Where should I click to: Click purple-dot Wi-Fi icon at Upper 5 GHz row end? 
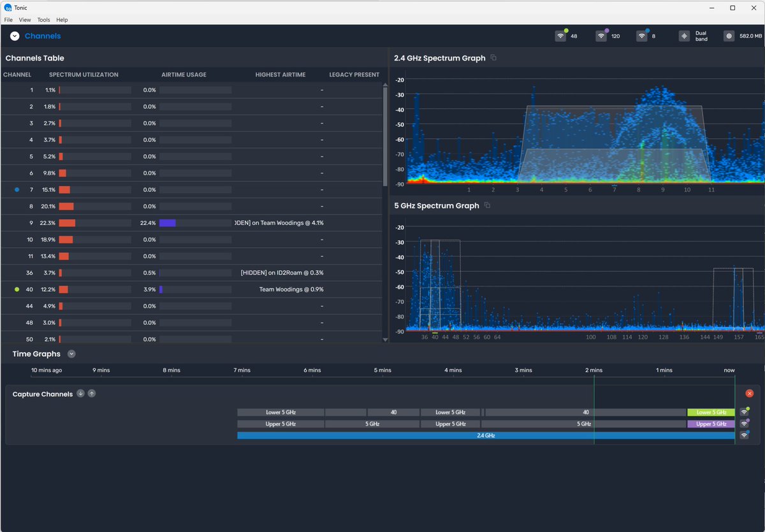(745, 424)
